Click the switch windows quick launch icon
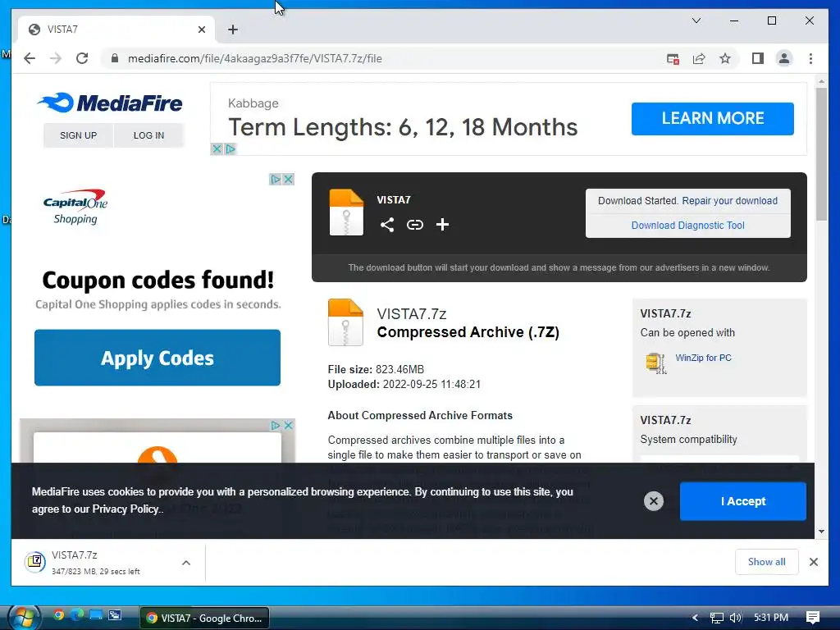This screenshot has width=840, height=630. click(x=115, y=614)
